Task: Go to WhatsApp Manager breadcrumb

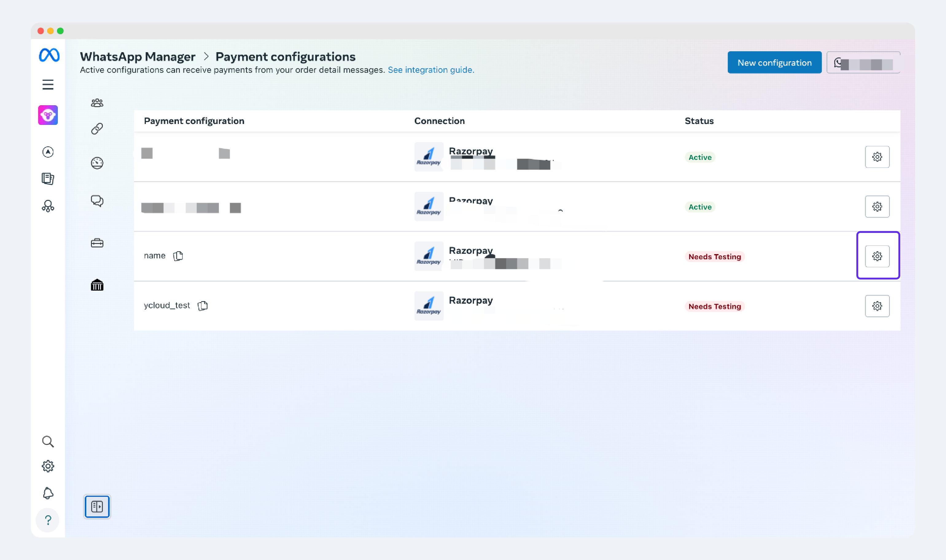Action: click(138, 56)
